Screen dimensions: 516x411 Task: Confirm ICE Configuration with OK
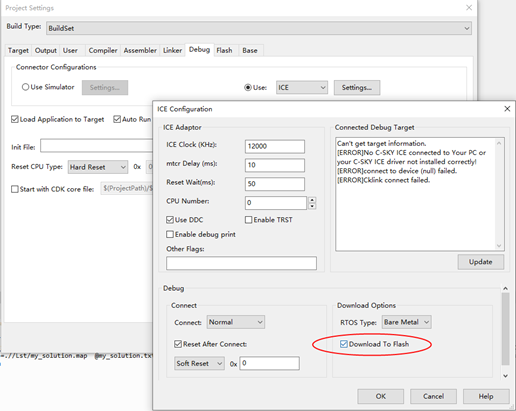tap(381, 396)
